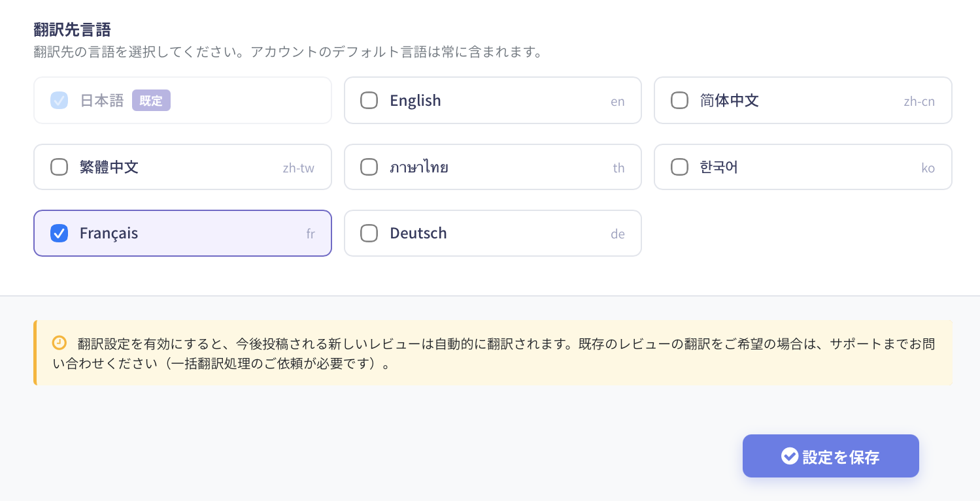Enable the 简体中文 checkbox
This screenshot has height=501, width=980.
point(679,101)
